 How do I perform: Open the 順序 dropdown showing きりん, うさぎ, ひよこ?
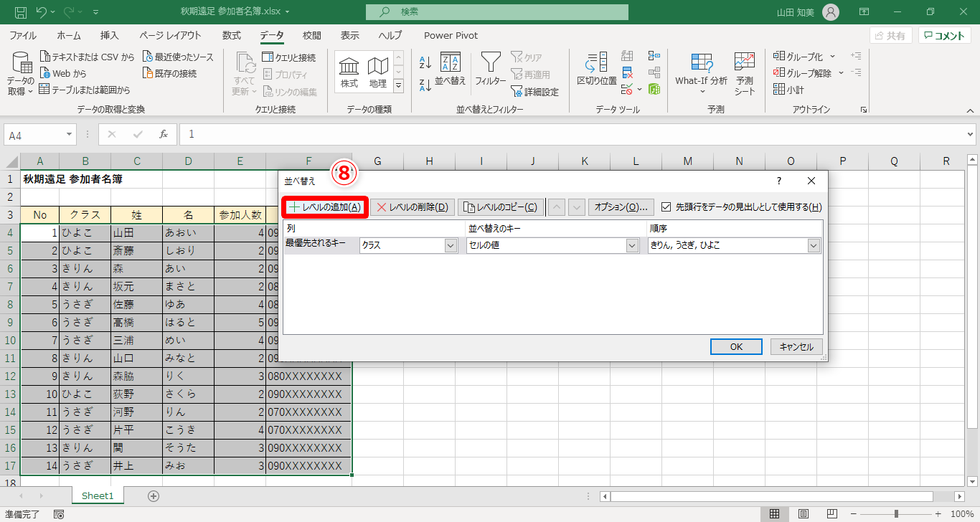(814, 245)
